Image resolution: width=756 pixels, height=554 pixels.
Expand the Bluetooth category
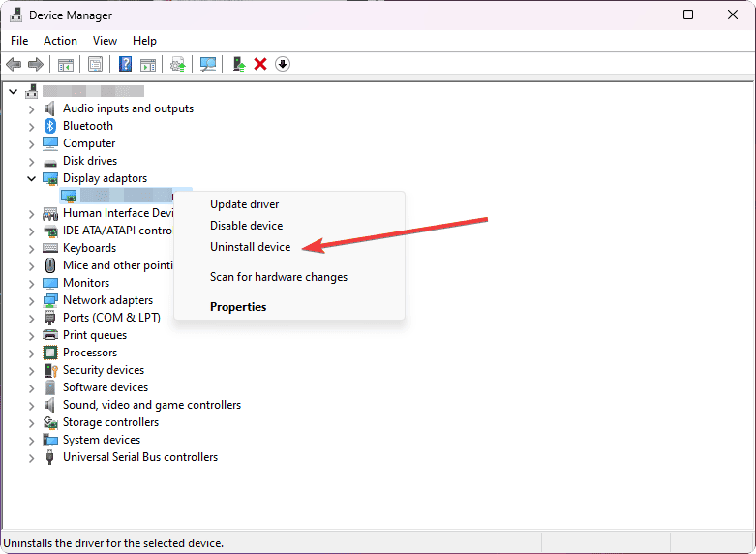pos(31,127)
